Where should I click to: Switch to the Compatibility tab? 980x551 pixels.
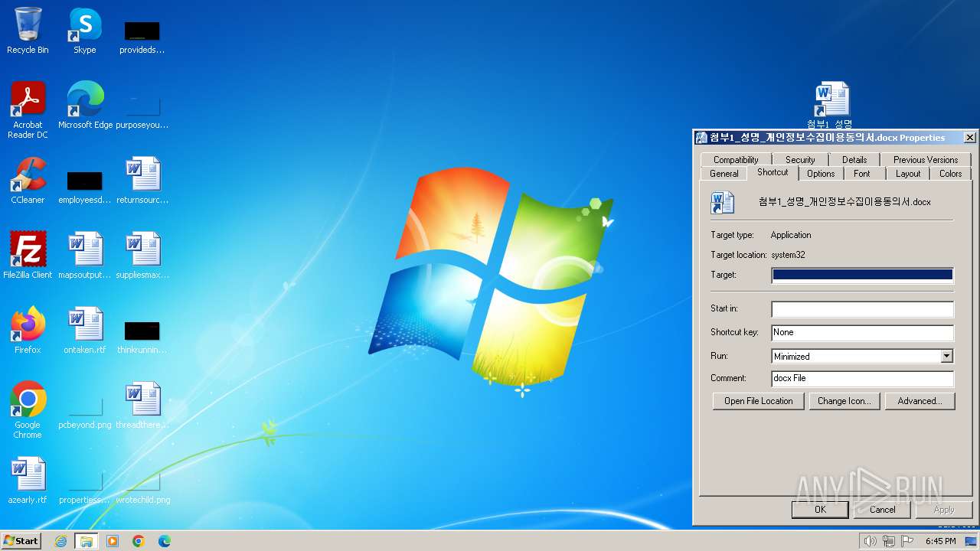point(736,160)
